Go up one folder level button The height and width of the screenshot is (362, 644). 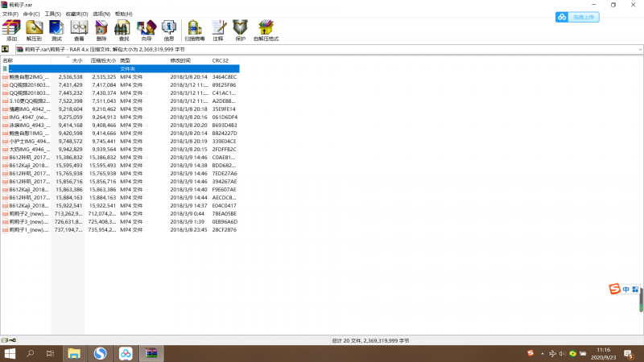[6, 49]
